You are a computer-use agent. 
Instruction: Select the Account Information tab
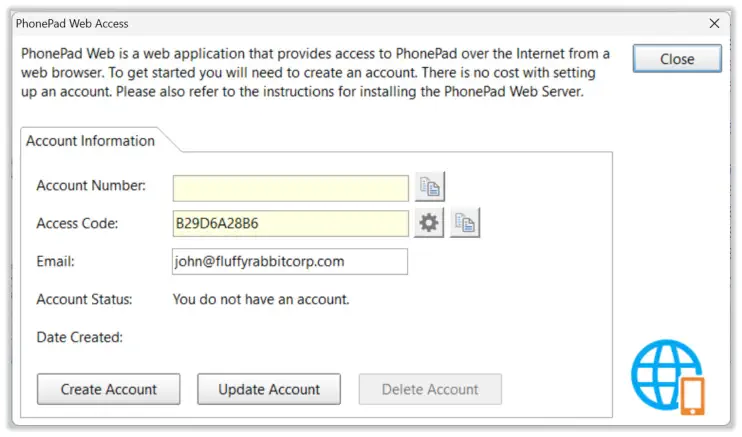pyautogui.click(x=90, y=141)
